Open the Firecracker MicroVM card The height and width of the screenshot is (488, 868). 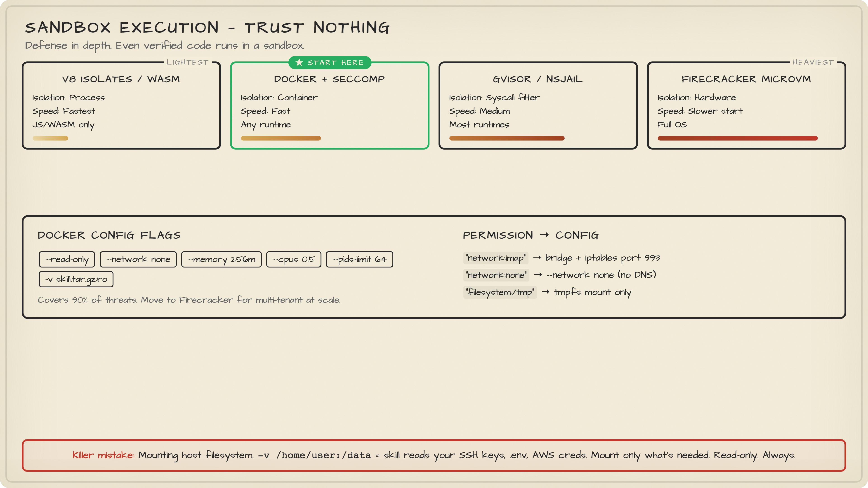coord(746,106)
